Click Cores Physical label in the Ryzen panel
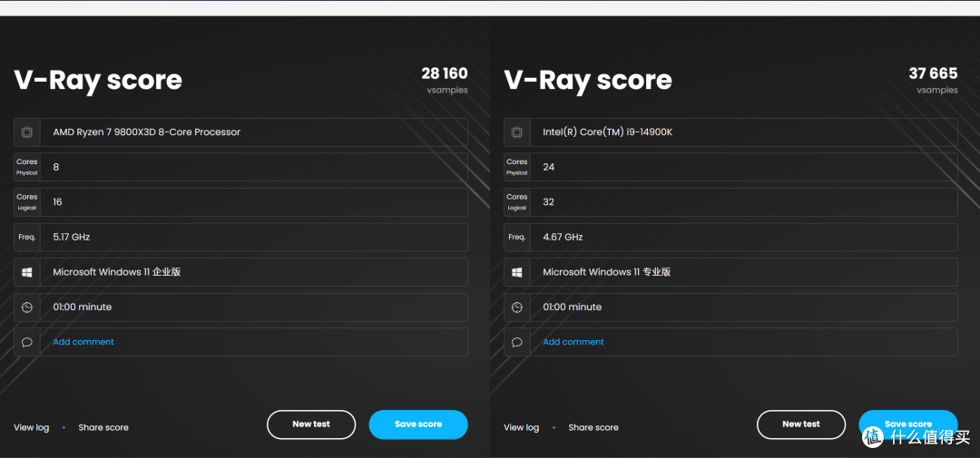This screenshot has width=980, height=458. click(27, 167)
